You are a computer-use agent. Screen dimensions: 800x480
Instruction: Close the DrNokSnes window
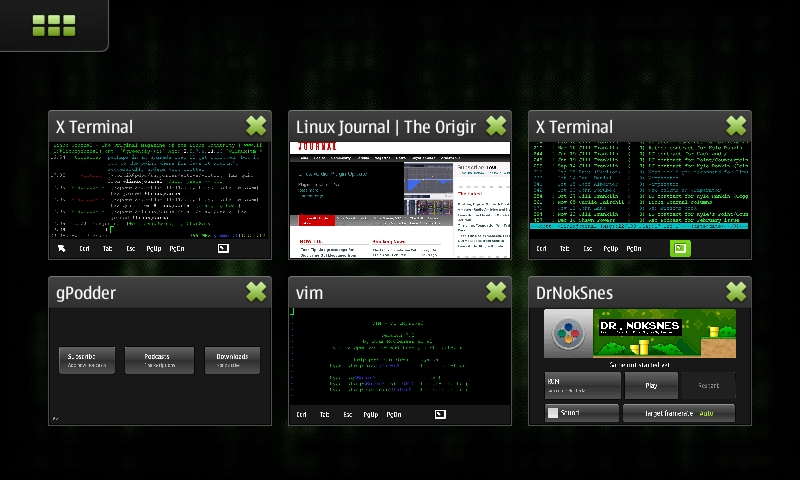pos(736,291)
